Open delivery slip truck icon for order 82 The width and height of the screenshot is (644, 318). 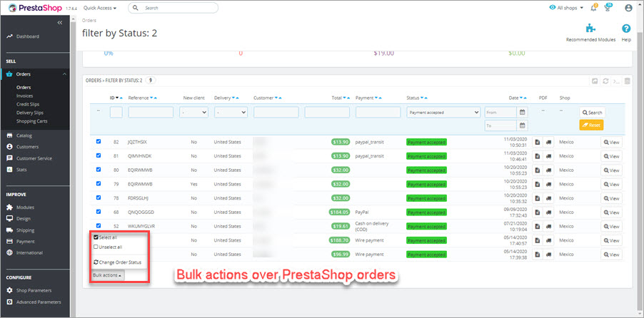pos(548,142)
